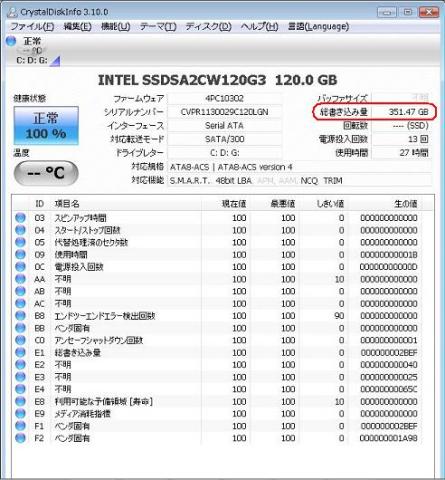Screen dimensions: 445x480
Task: Click the ATA8-ACS standard field
Action: [x=299, y=167]
